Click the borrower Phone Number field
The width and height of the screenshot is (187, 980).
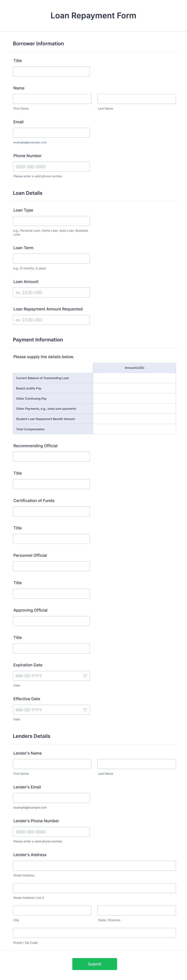(x=51, y=166)
